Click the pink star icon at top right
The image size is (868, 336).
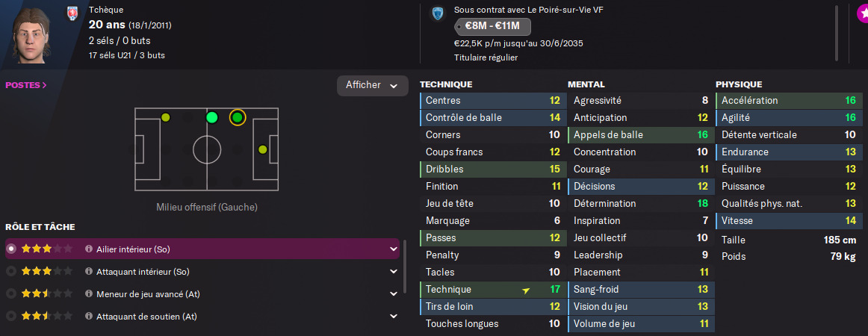[861, 14]
